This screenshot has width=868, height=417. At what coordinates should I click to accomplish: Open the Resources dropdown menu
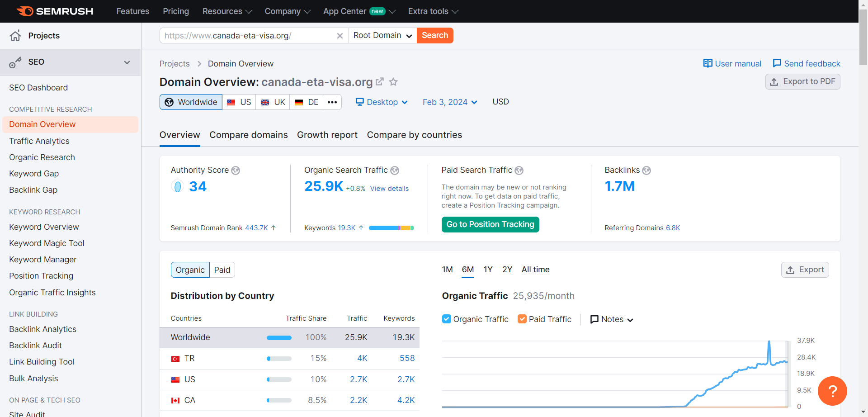(x=227, y=11)
